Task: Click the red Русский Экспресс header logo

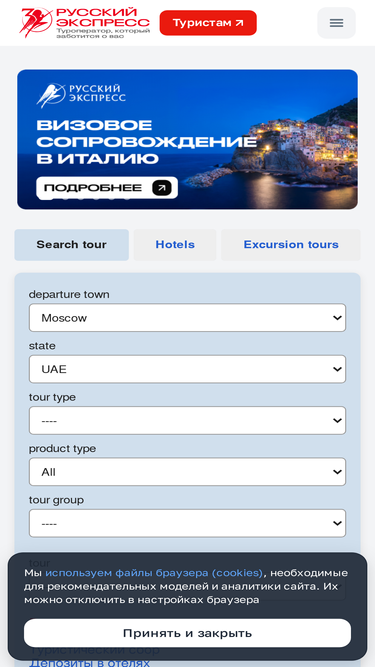Action: pos(85,23)
